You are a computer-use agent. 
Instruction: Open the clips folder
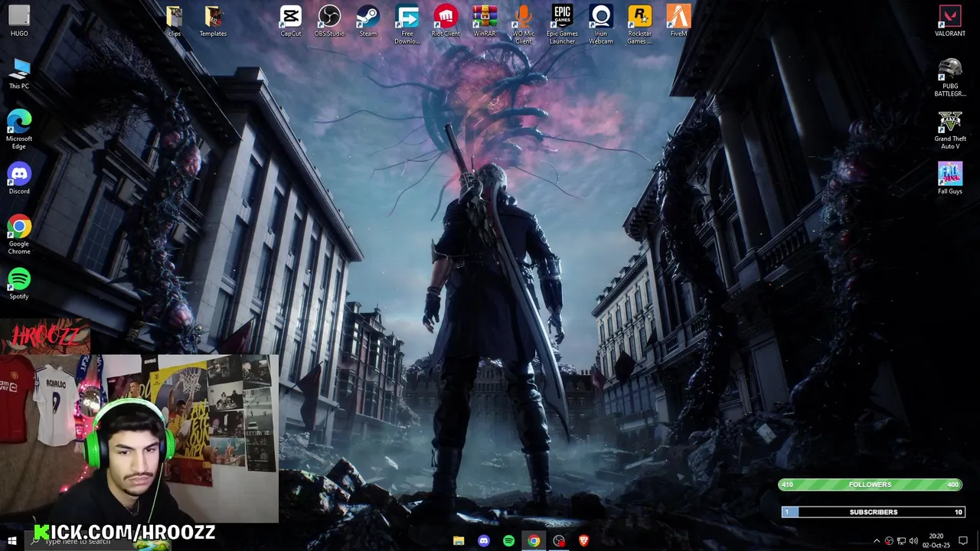175,21
